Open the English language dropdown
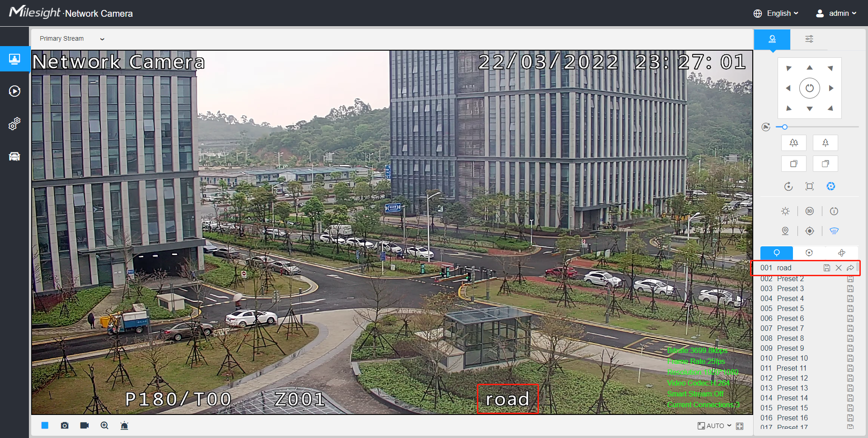 click(776, 14)
